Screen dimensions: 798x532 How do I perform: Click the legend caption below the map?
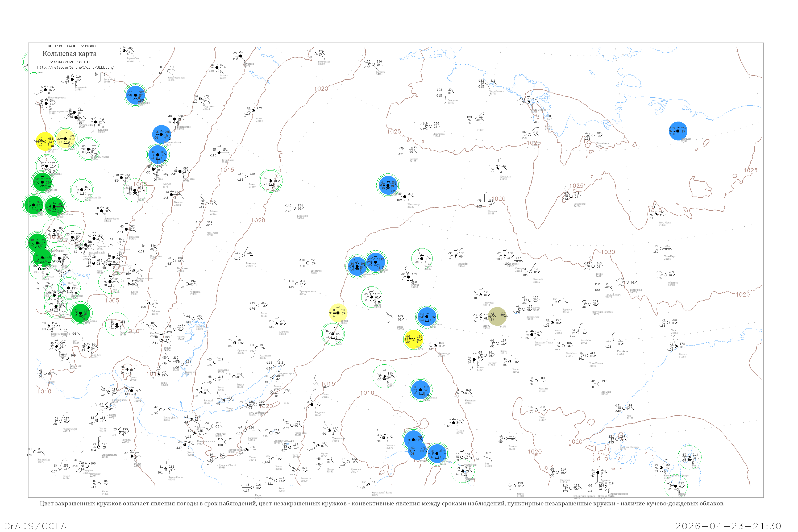(382, 504)
